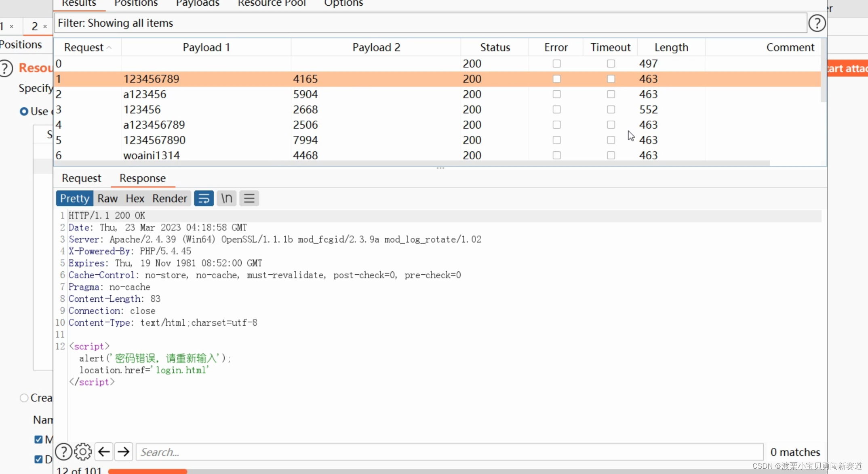Go to next search match arrow

(x=124, y=452)
